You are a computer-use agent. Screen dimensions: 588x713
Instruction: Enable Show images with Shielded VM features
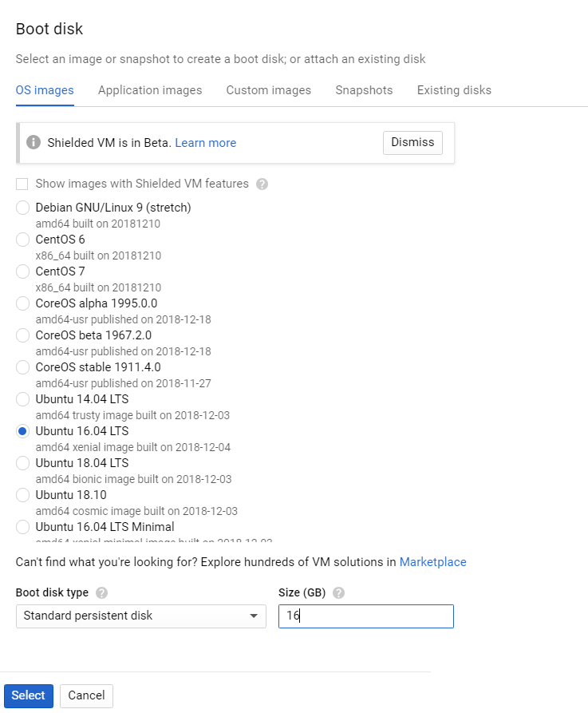[x=22, y=184]
